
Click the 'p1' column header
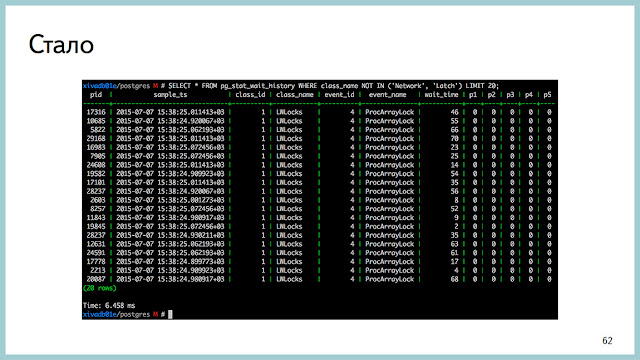point(473,95)
